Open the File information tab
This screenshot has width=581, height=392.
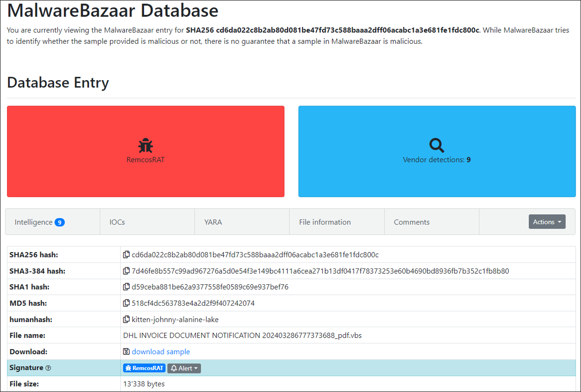click(337, 222)
